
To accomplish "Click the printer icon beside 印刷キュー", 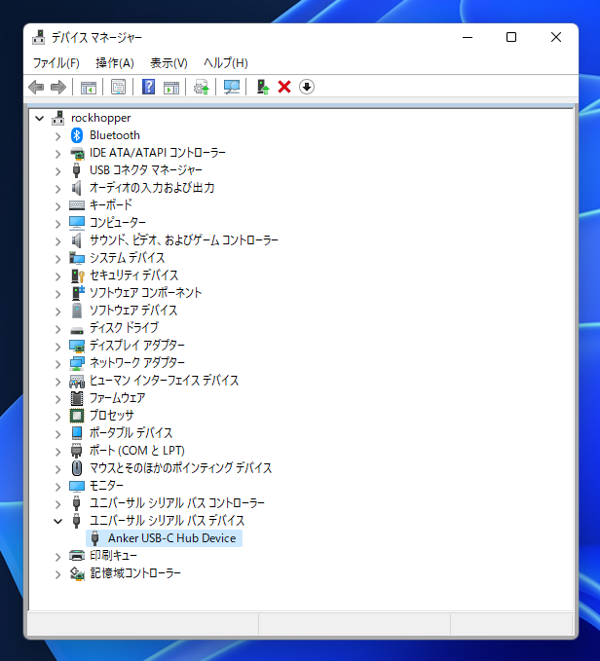I will (77, 556).
